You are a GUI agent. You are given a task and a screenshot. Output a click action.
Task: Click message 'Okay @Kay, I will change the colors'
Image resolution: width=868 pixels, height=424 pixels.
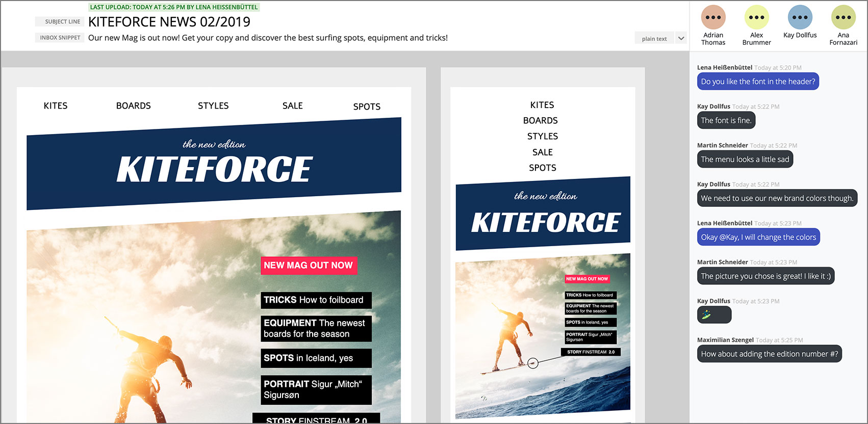click(x=758, y=237)
